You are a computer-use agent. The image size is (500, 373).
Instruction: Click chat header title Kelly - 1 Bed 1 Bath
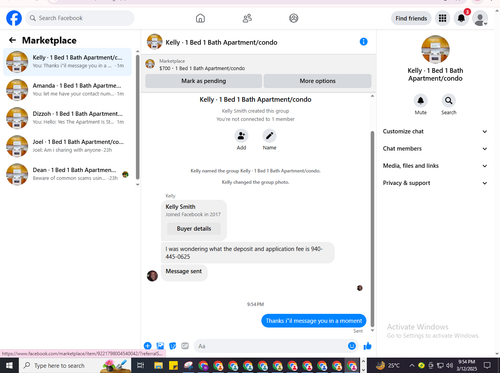(x=221, y=42)
